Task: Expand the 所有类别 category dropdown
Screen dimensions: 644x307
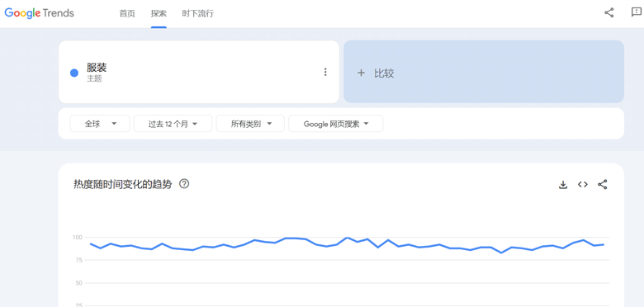Action: (x=250, y=124)
